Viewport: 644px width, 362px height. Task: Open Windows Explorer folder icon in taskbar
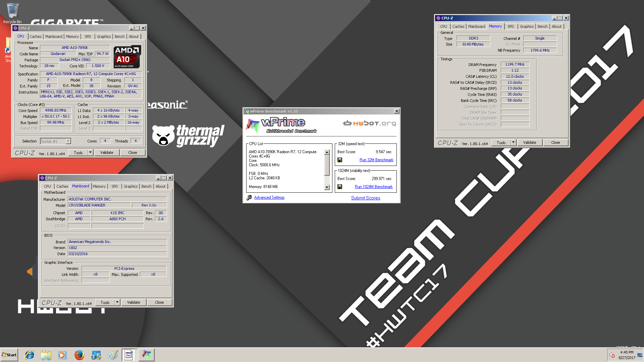(46, 355)
